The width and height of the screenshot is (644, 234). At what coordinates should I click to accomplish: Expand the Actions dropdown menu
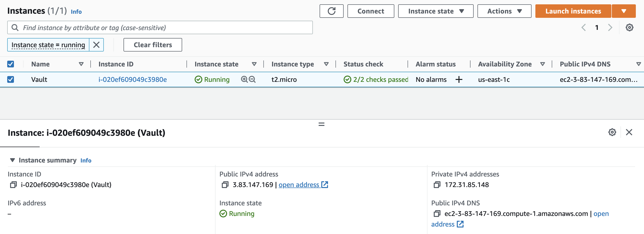point(504,11)
